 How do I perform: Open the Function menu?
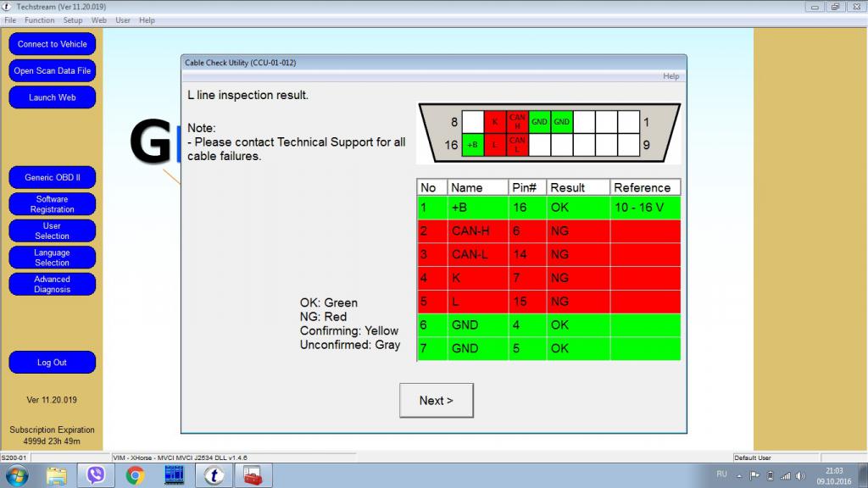coord(39,19)
